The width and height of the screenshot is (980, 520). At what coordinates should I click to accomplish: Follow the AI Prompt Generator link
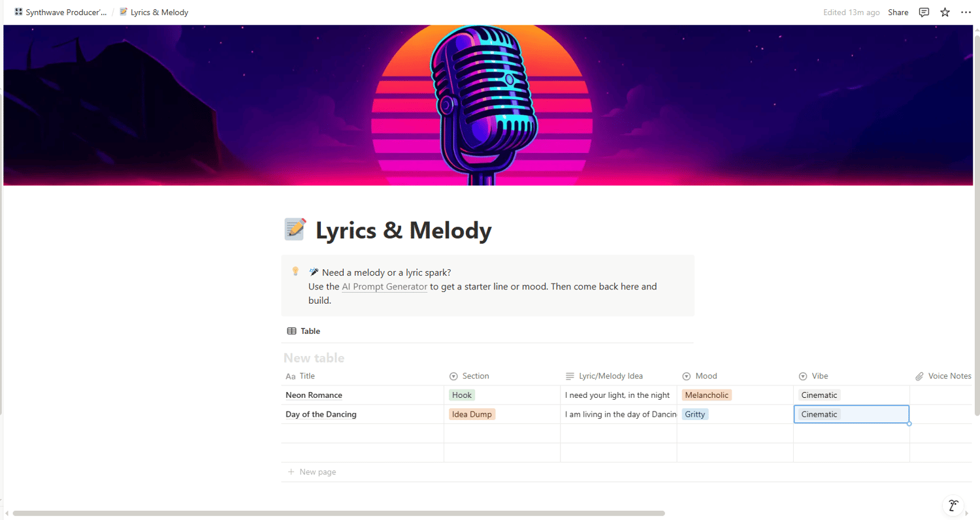[x=384, y=287]
